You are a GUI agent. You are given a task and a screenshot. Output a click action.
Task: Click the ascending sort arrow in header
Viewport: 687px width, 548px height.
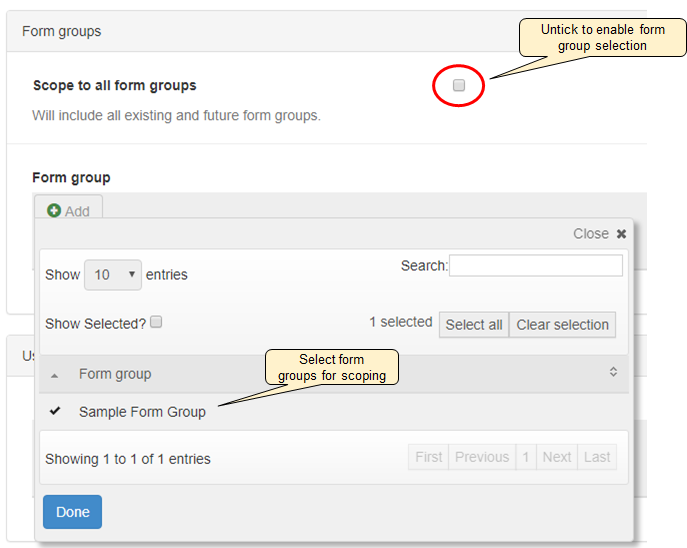click(54, 375)
